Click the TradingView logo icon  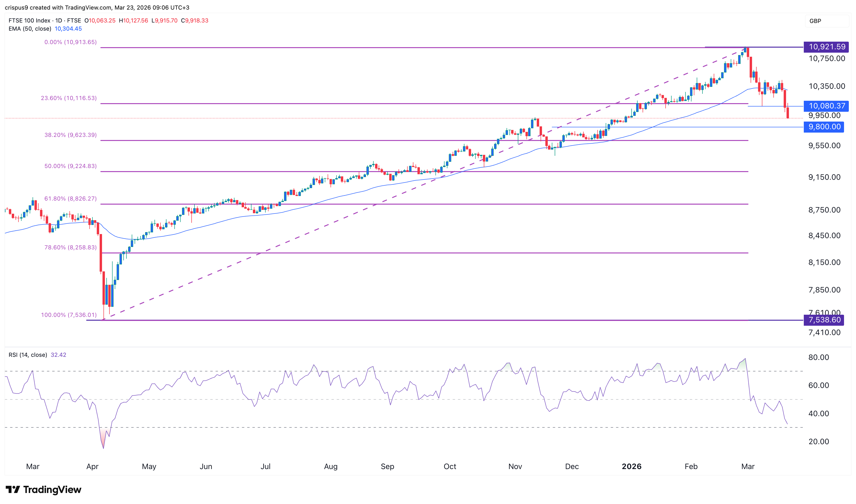click(13, 489)
